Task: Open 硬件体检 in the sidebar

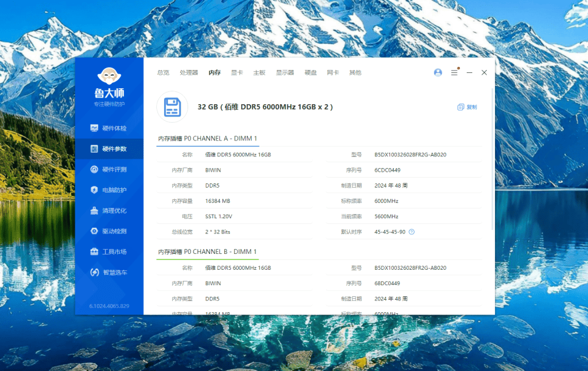Action: coord(109,128)
